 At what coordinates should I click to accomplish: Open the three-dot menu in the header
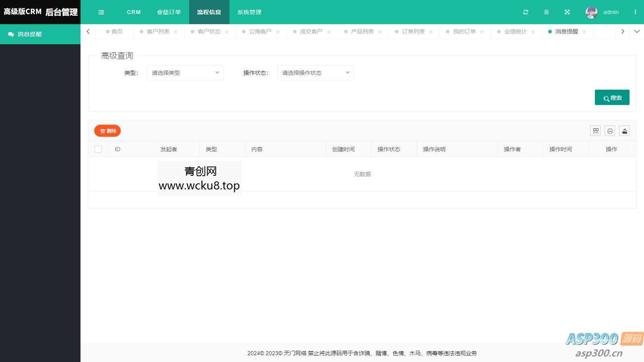point(635,12)
